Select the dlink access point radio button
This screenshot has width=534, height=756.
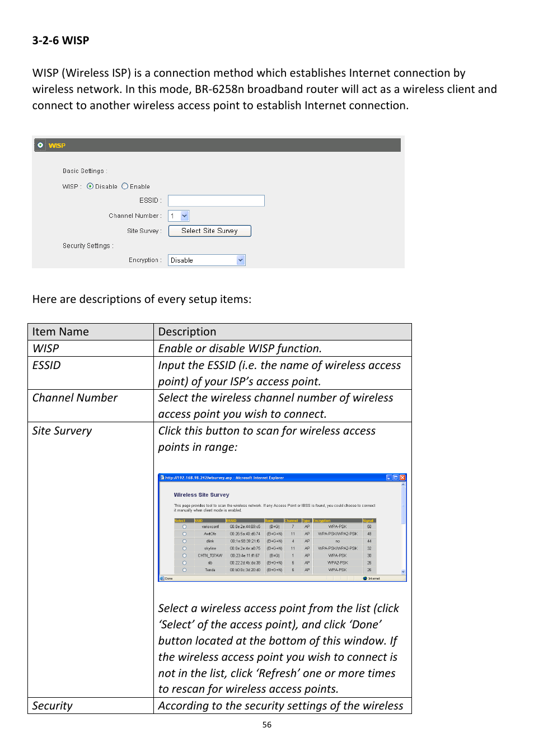[x=184, y=542]
